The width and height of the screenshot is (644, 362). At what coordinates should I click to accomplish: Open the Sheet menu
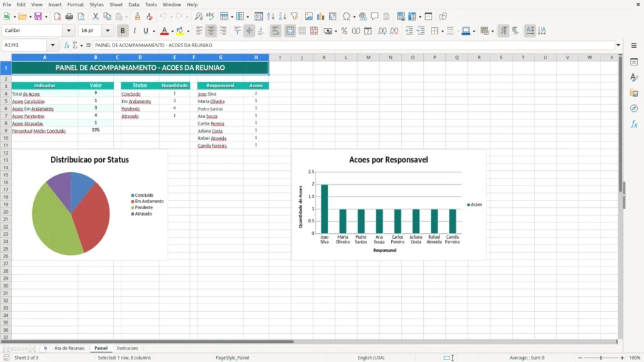click(116, 4)
